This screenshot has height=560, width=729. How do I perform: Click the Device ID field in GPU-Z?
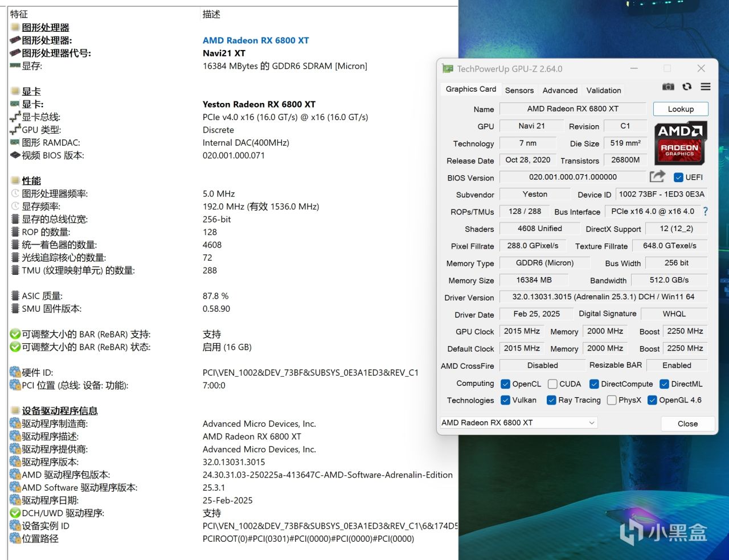click(x=662, y=194)
